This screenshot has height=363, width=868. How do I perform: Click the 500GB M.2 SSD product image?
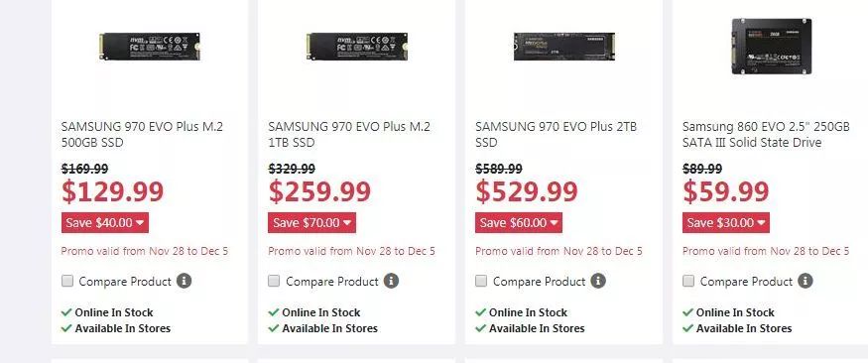150,47
